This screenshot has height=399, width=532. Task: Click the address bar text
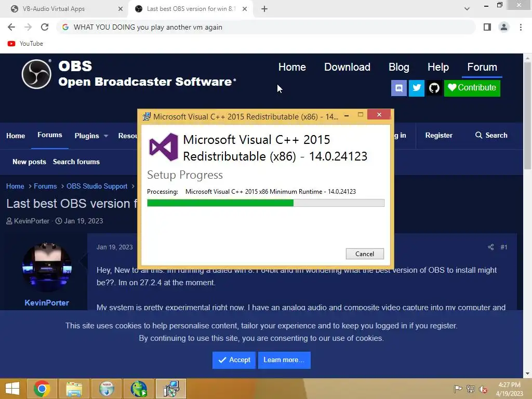pyautogui.click(x=148, y=27)
